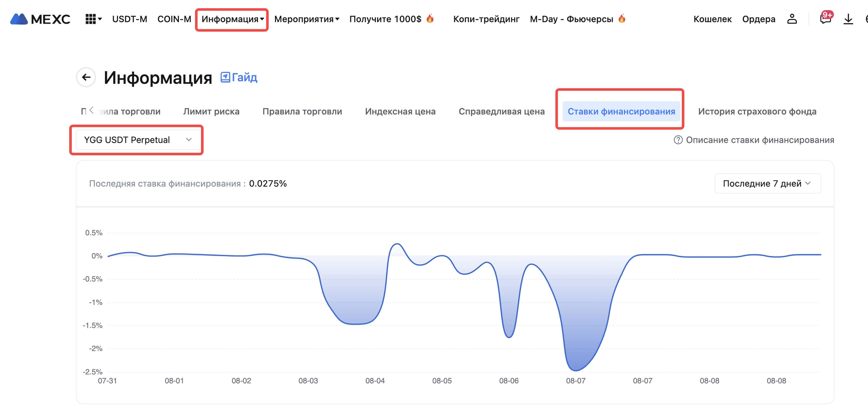The height and width of the screenshot is (420, 868).
Task: Expand the Мероприятия menu
Action: coord(306,19)
